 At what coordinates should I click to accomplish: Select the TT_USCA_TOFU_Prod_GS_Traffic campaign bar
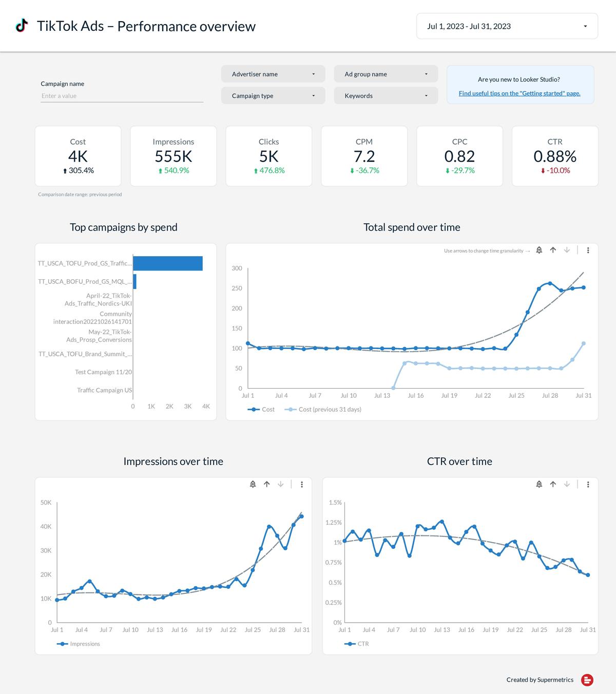point(167,263)
